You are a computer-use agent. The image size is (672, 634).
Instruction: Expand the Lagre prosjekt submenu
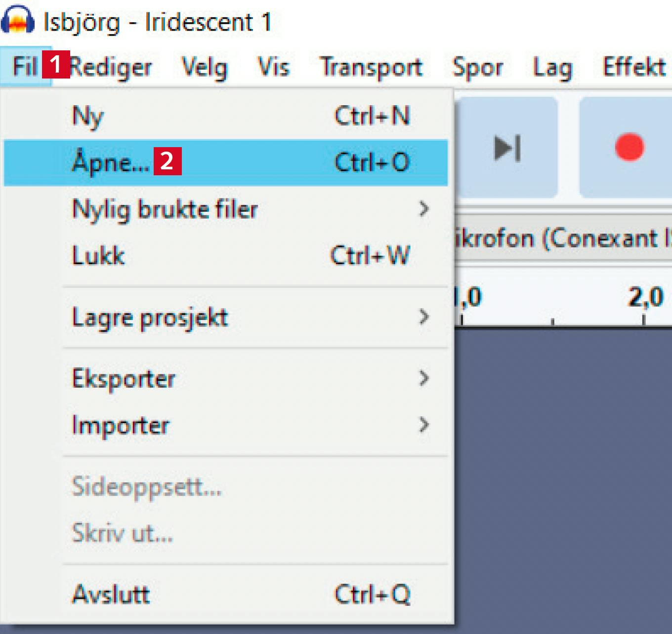[x=150, y=317]
